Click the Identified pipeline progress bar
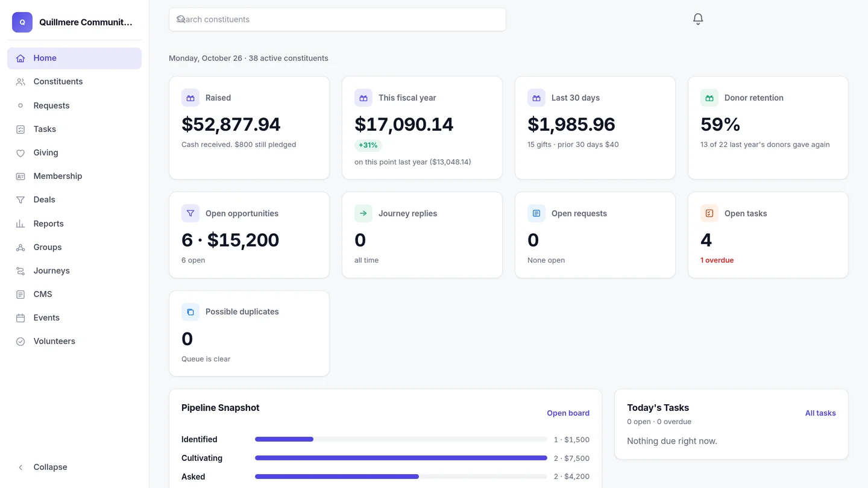The width and height of the screenshot is (868, 488). coord(401,439)
